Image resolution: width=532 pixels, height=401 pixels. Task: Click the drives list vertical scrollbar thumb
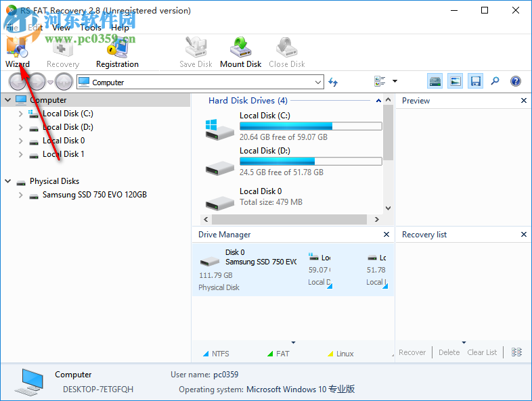coord(388,132)
